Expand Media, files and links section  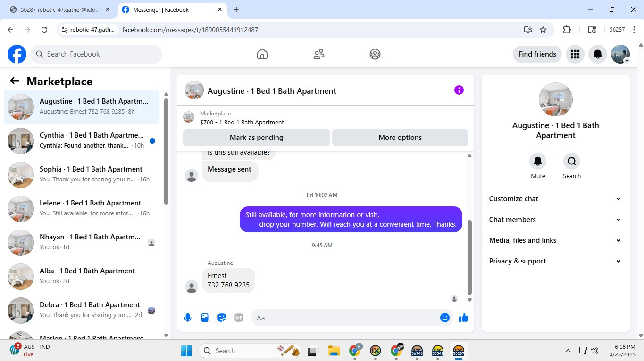coord(555,240)
